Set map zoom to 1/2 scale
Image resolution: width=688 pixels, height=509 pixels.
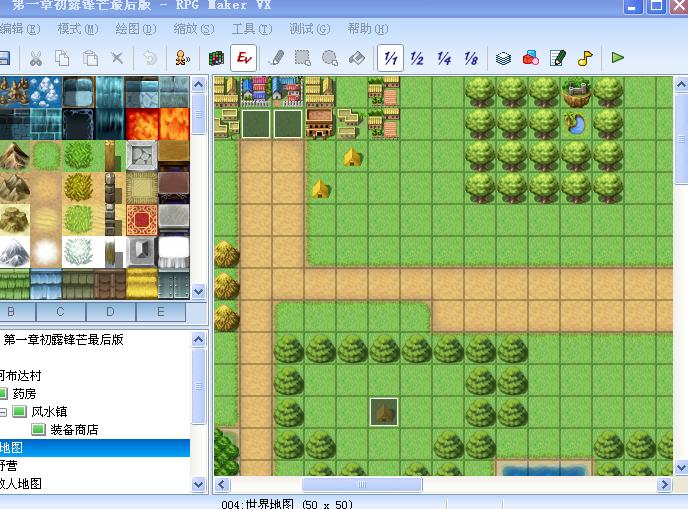pyautogui.click(x=417, y=58)
